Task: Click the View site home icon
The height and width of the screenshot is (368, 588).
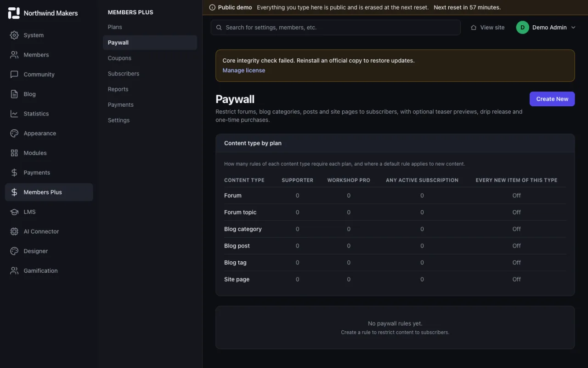Action: [474, 28]
